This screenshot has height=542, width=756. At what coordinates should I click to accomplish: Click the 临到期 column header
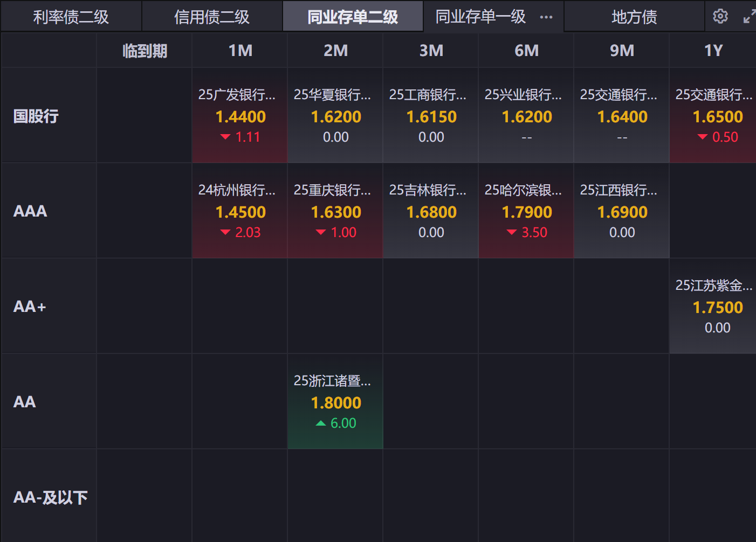145,51
